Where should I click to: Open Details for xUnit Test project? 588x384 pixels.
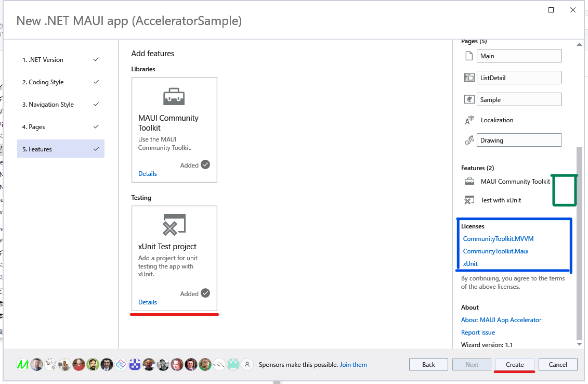(x=147, y=302)
